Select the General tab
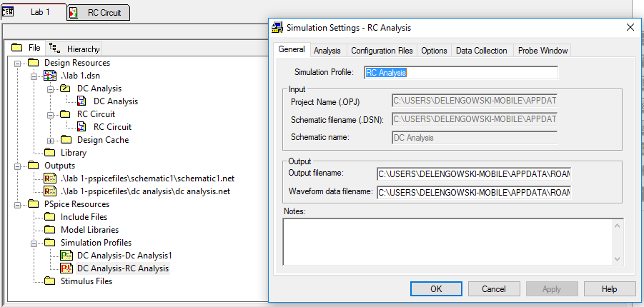 click(292, 50)
